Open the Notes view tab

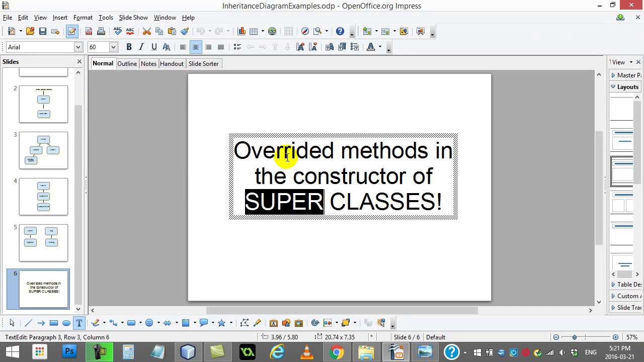click(148, 64)
